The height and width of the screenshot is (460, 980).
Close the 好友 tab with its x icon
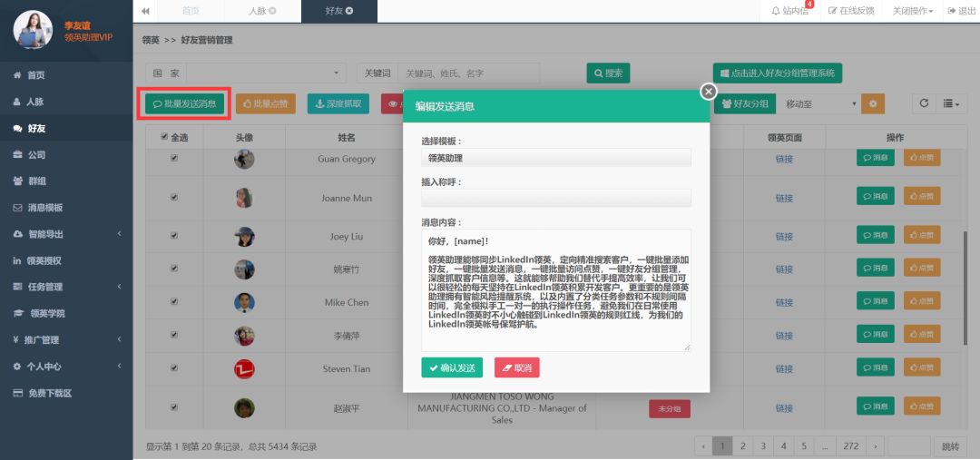tap(348, 11)
